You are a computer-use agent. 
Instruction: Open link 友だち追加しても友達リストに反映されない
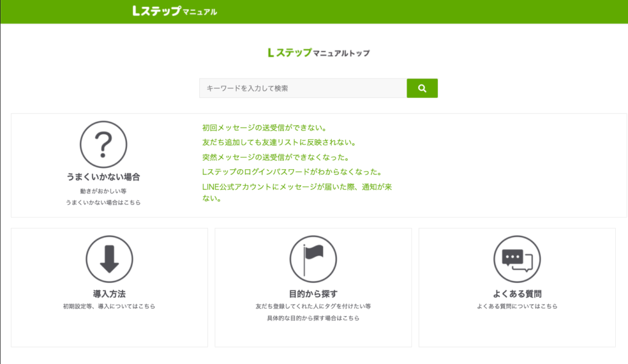279,142
